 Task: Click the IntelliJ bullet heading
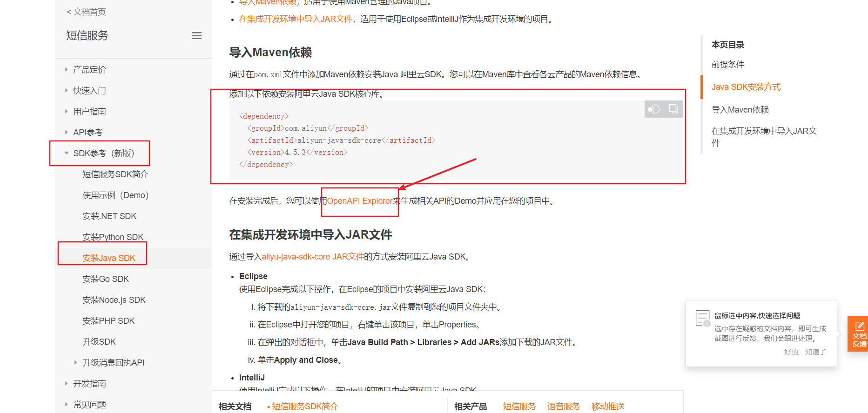point(252,378)
